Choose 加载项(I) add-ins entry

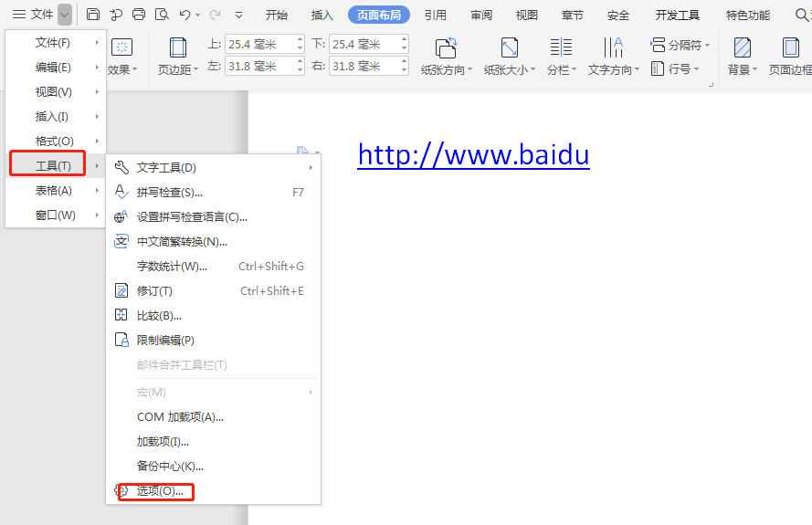pyautogui.click(x=214, y=442)
